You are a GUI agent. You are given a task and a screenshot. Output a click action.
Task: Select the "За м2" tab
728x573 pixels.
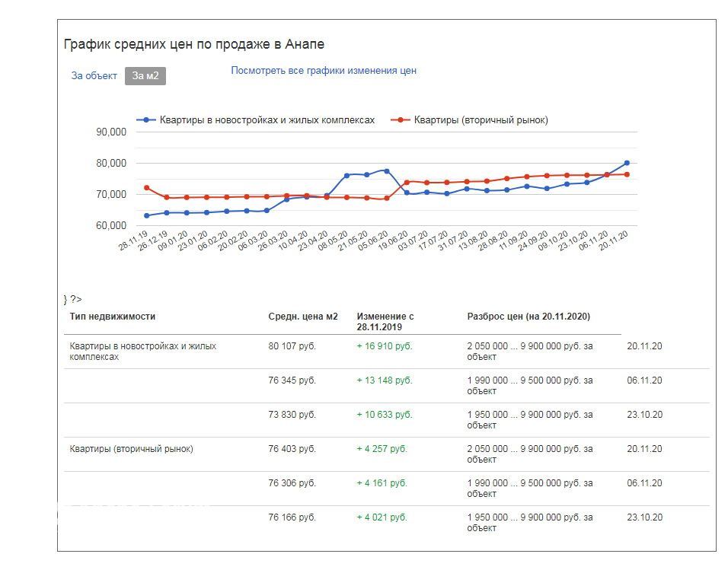145,76
